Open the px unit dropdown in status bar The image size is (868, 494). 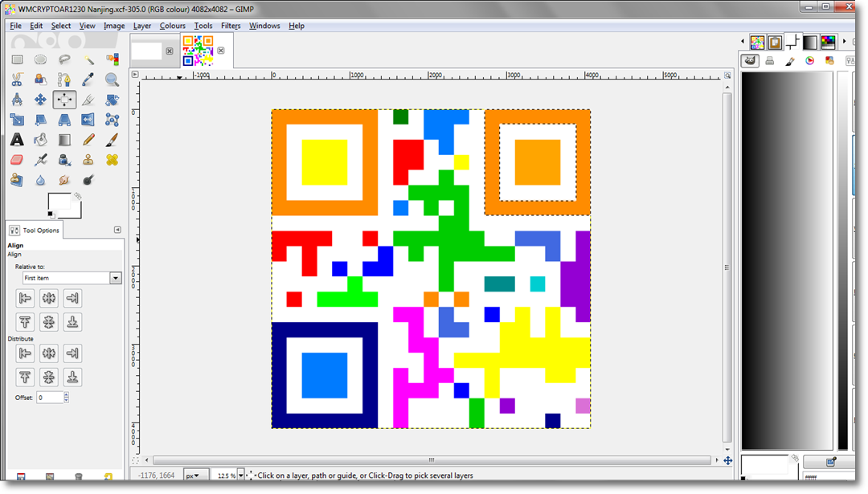(196, 476)
